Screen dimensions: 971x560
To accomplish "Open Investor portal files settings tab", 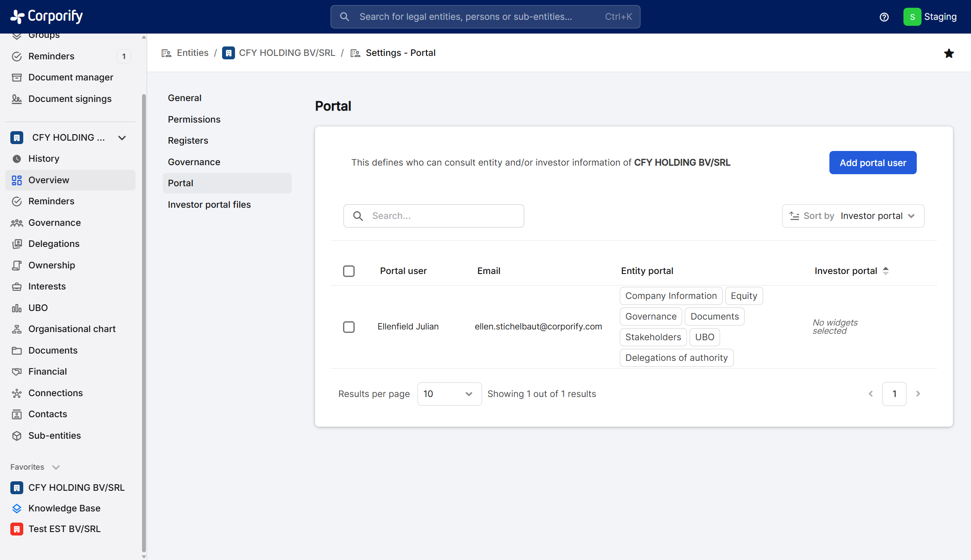I will [x=209, y=205].
